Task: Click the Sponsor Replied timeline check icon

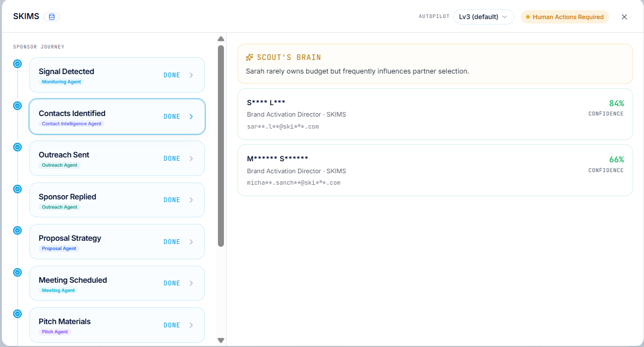Action: 17,189
